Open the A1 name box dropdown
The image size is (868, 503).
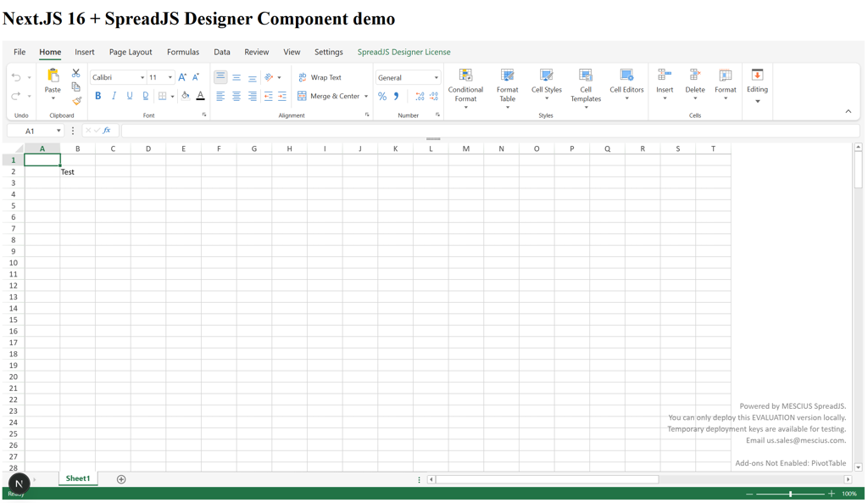[58, 131]
